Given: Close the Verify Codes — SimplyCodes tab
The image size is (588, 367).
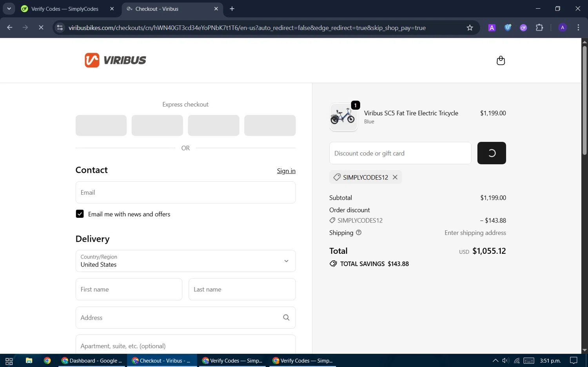Looking at the screenshot, I should pos(112,9).
